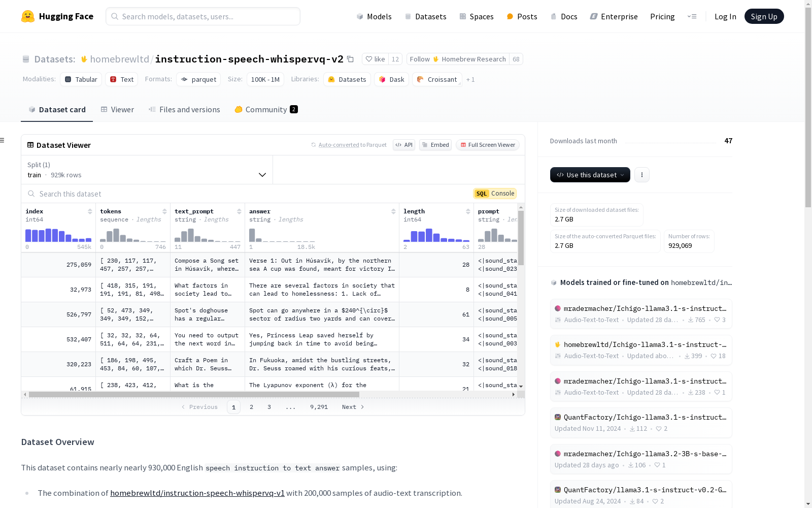Launch Full Screen Viewer

(488, 145)
